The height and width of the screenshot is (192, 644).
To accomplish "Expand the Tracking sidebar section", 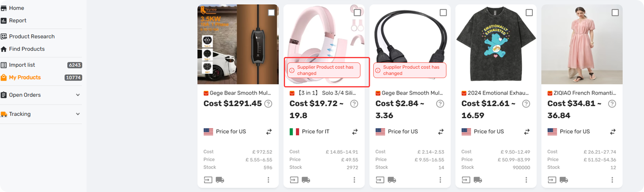I will (78, 114).
